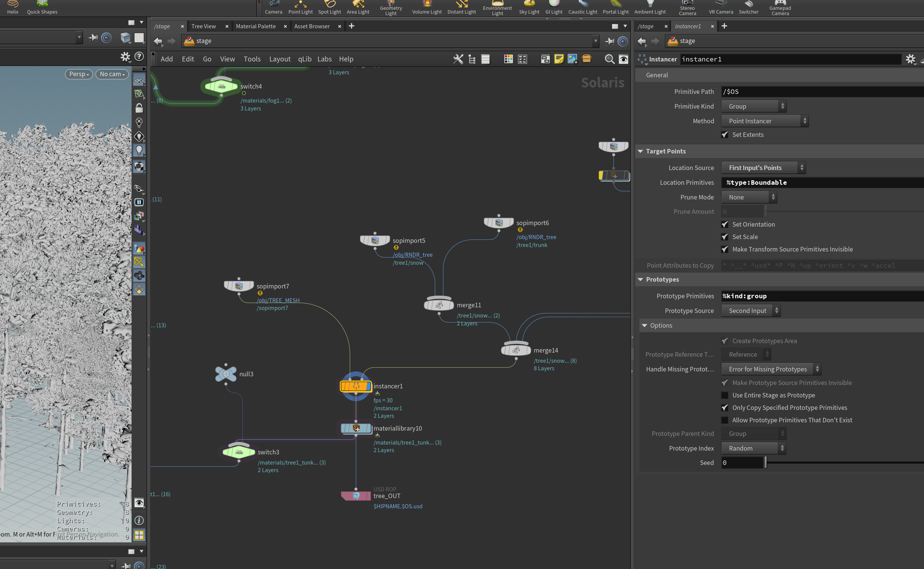Screen dimensions: 924x569
Task: Collapse the Target Points section
Action: tap(641, 151)
